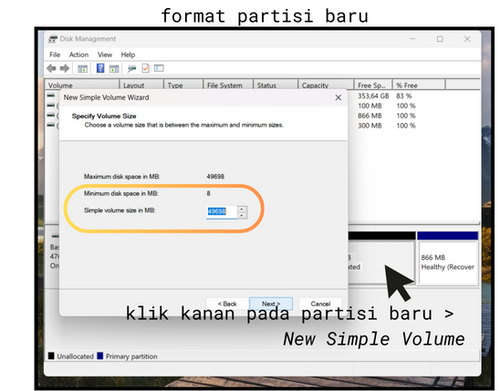Open the blue Help question-mark toolbar icon
Screen dimensions: 500x391
click(100, 68)
